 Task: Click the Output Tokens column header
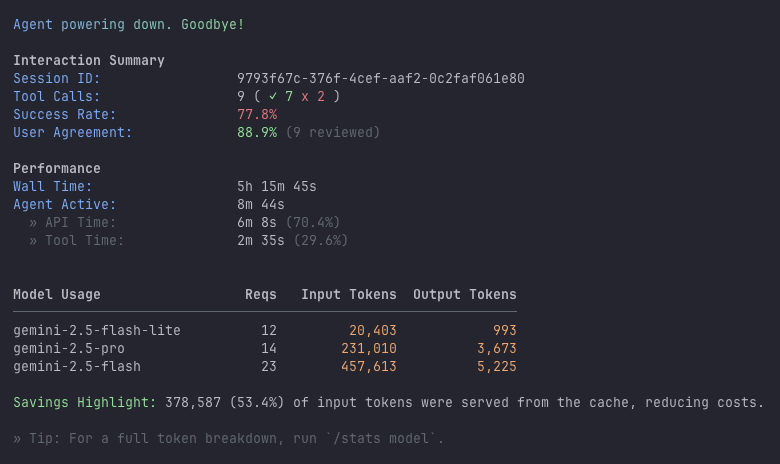tap(465, 294)
